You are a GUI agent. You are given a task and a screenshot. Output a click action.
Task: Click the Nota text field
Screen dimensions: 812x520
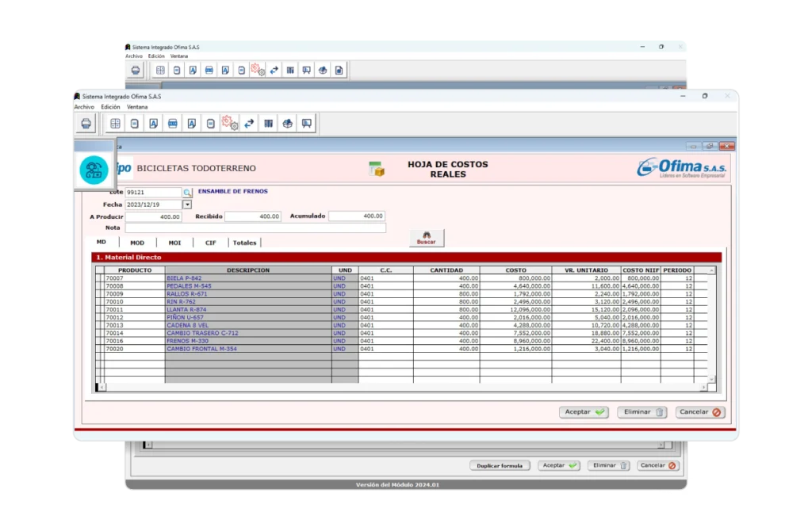(x=255, y=227)
